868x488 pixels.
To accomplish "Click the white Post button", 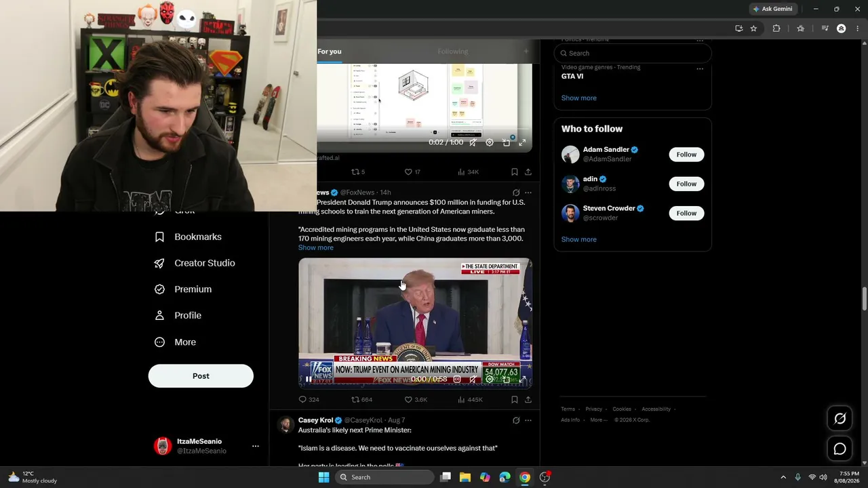I will 201,376.
